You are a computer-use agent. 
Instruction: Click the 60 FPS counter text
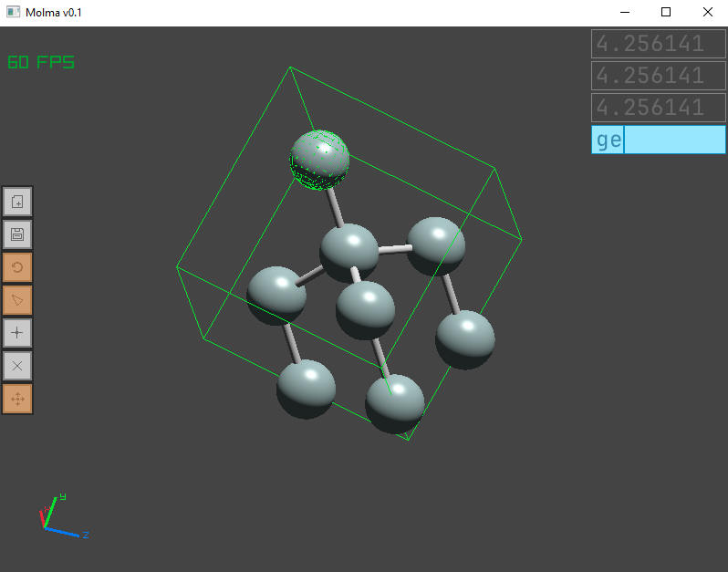(41, 62)
